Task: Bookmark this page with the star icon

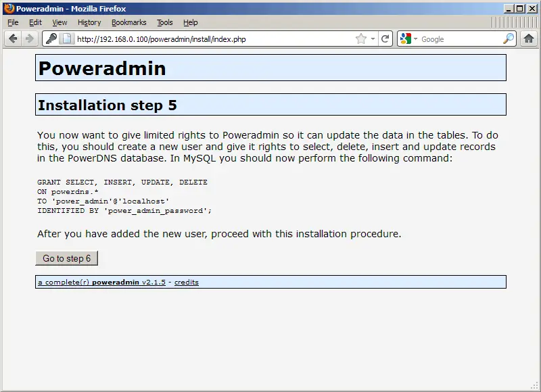Action: pos(361,39)
